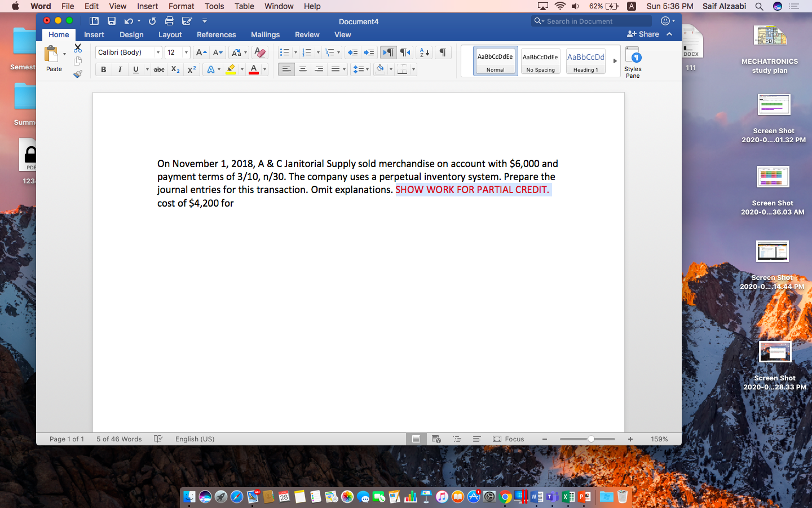The height and width of the screenshot is (508, 812).
Task: Select the Format Painter tool
Action: pos(77,74)
